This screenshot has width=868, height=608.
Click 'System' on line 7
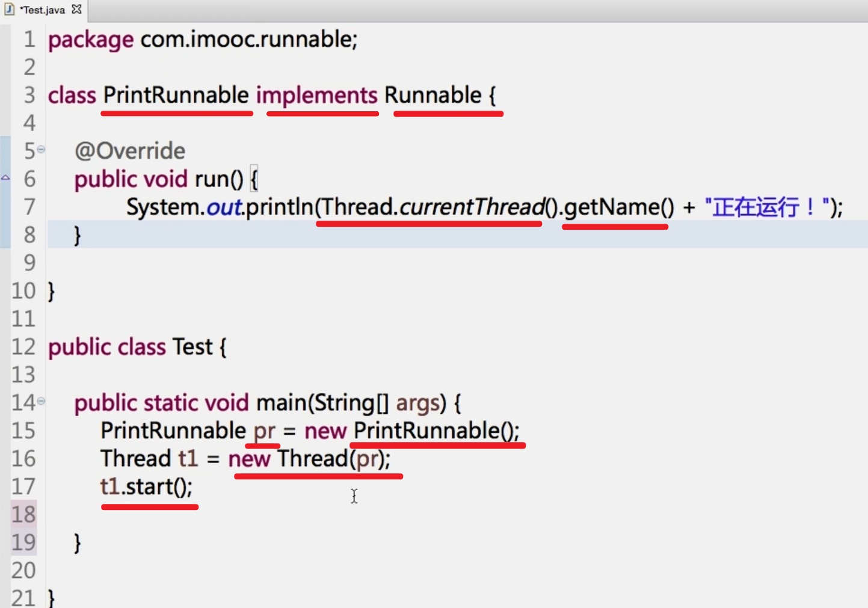(x=163, y=207)
